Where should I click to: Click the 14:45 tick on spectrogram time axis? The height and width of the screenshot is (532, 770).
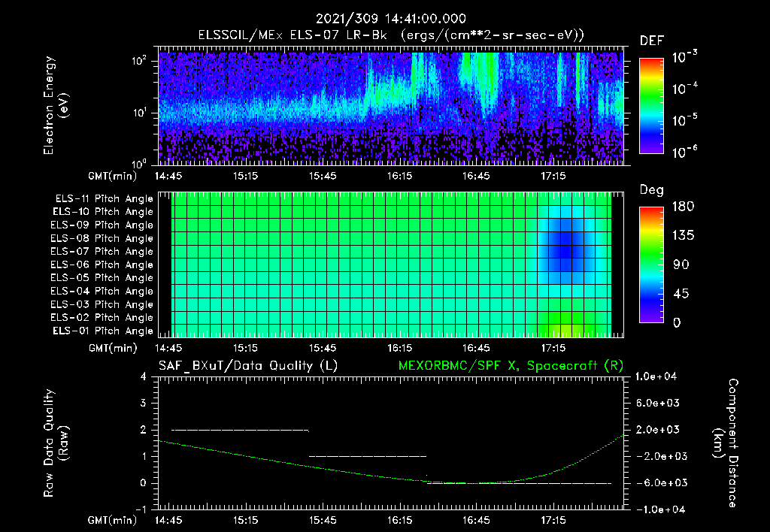click(168, 176)
